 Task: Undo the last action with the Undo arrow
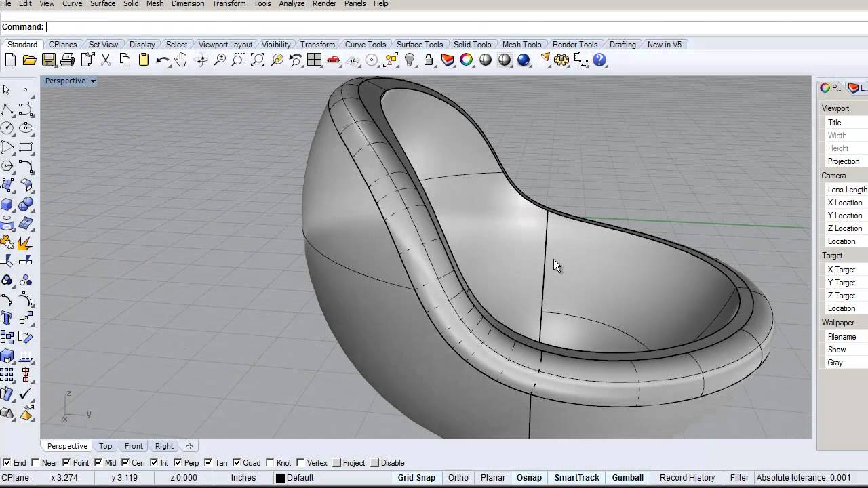pyautogui.click(x=163, y=60)
